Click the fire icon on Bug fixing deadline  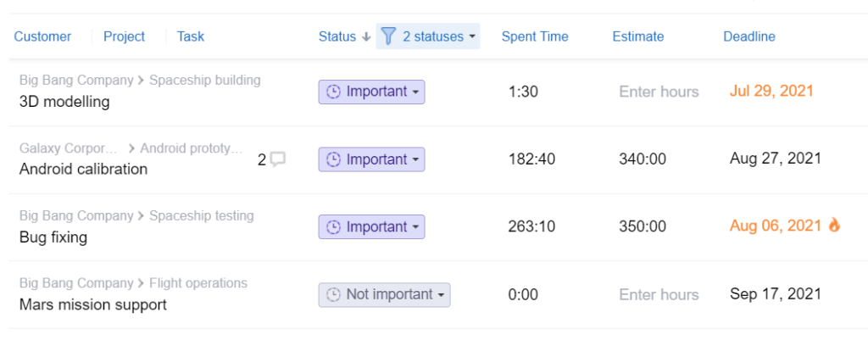tap(834, 225)
